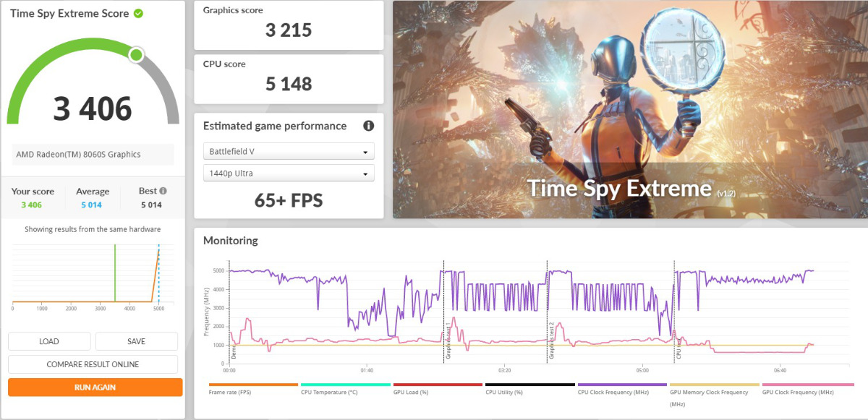The image size is (868, 420).
Task: Click the orange RUN AGAIN button
Action: pos(95,387)
